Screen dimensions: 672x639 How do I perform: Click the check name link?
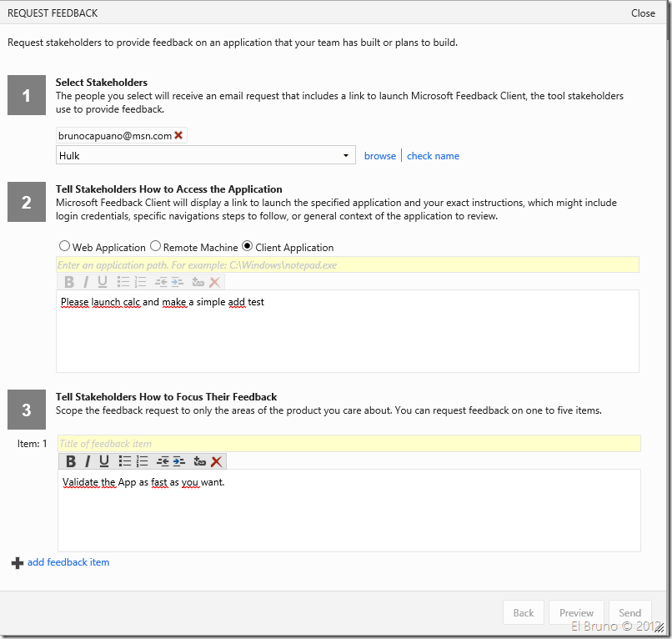tap(433, 156)
